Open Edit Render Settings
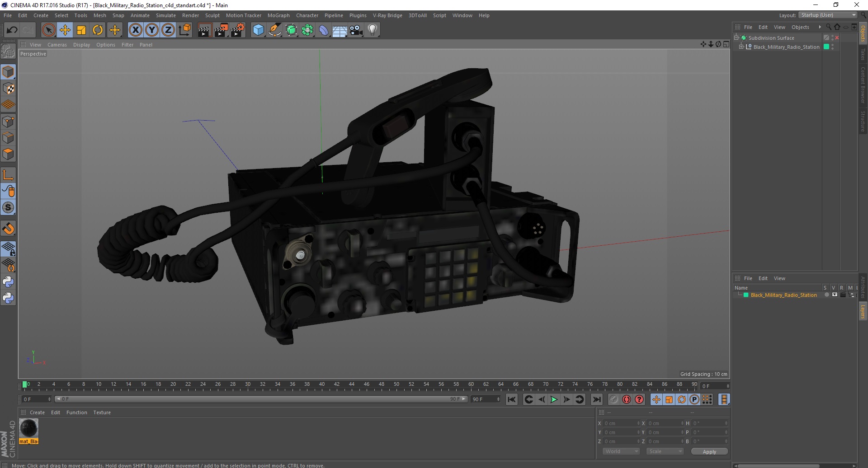This screenshot has height=468, width=868. click(238, 30)
